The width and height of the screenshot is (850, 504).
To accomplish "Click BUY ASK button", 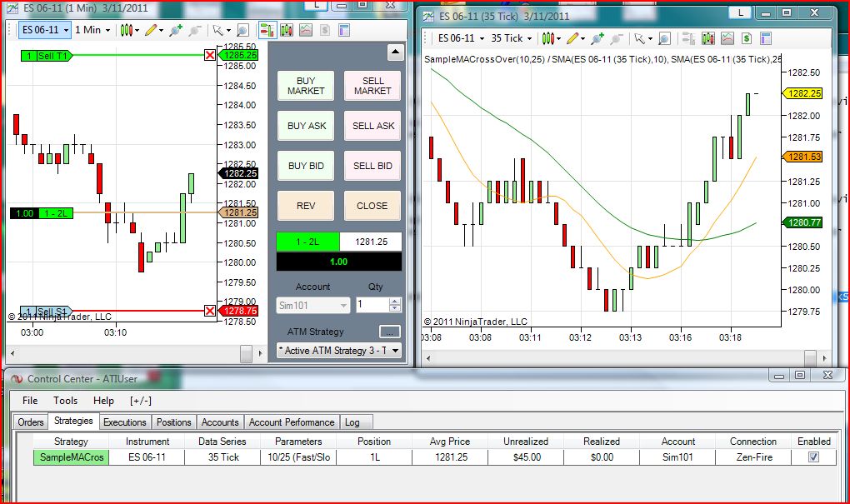I will click(306, 126).
